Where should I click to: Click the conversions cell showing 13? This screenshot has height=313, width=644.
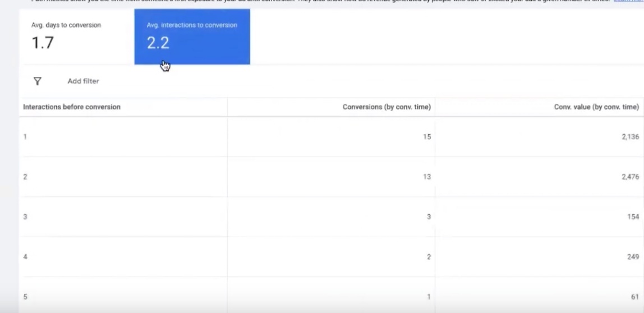pos(427,177)
